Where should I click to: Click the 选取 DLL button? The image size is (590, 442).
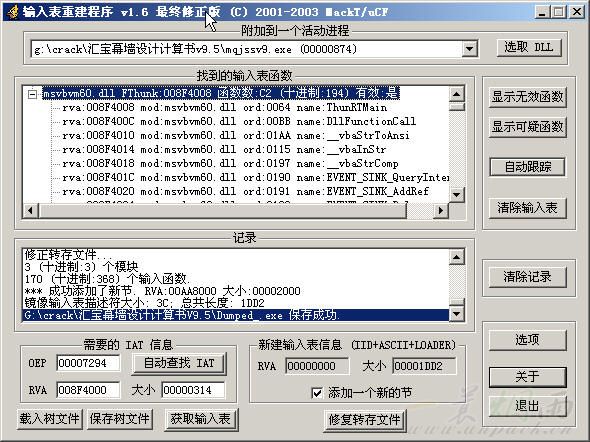click(x=529, y=47)
